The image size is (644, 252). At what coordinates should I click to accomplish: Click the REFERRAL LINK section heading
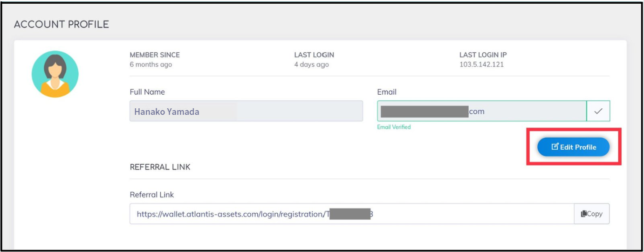[160, 167]
